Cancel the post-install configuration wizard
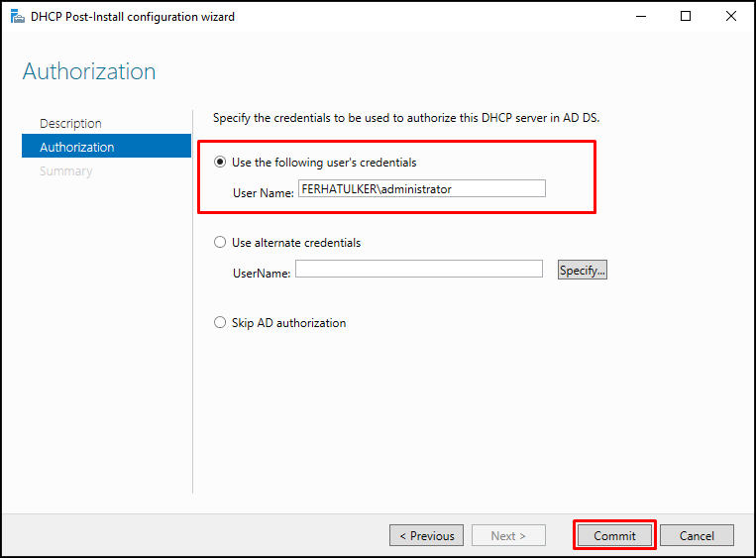Viewport: 756px width, 558px height. [697, 535]
